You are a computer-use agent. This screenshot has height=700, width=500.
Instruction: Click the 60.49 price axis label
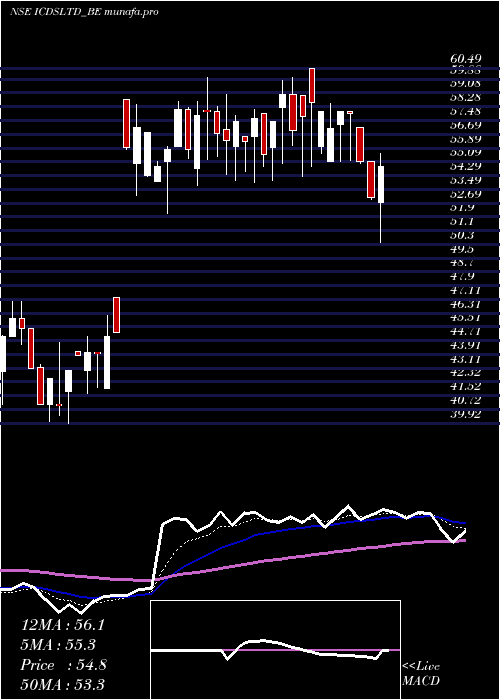coord(465,59)
